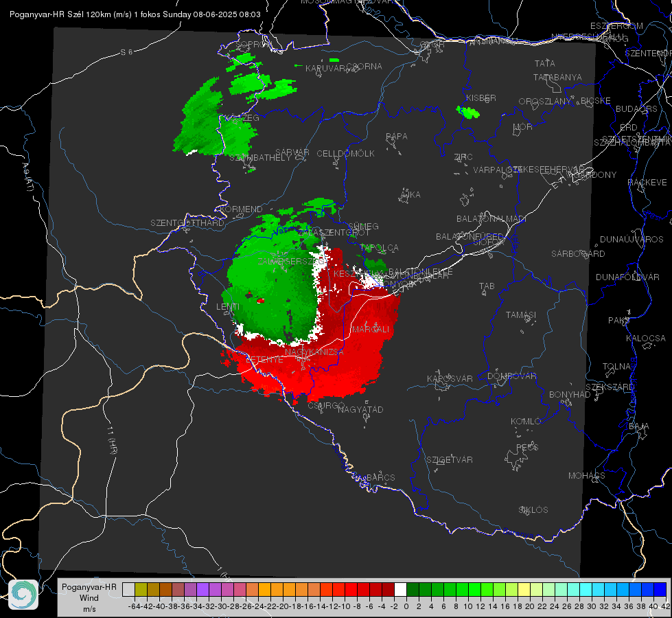The image size is (672, 618).
Task: Select the cyan swatch between 28 and 30
Action: 586,589
